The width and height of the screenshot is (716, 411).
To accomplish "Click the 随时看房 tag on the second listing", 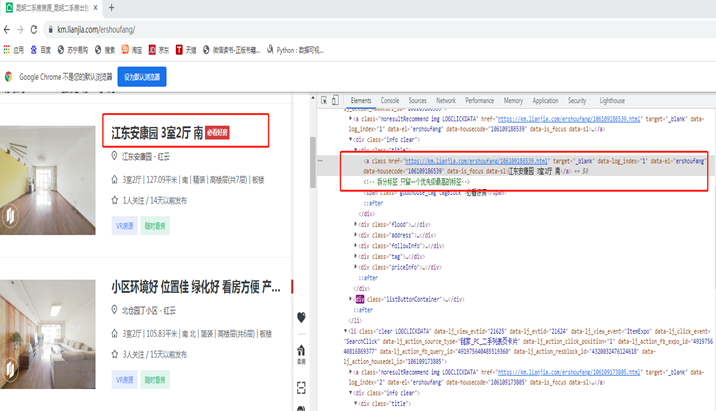I will pyautogui.click(x=155, y=380).
